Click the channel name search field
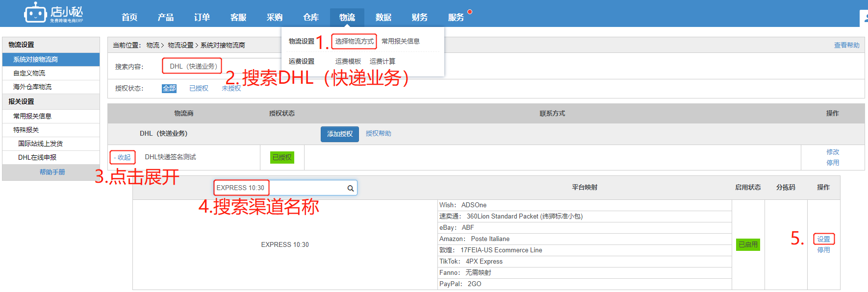 click(285, 188)
